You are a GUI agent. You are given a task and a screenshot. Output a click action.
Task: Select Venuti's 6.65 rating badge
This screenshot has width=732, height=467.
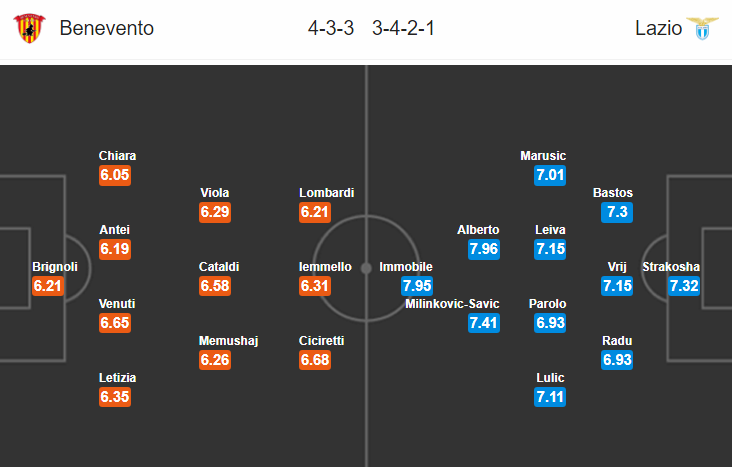115,323
